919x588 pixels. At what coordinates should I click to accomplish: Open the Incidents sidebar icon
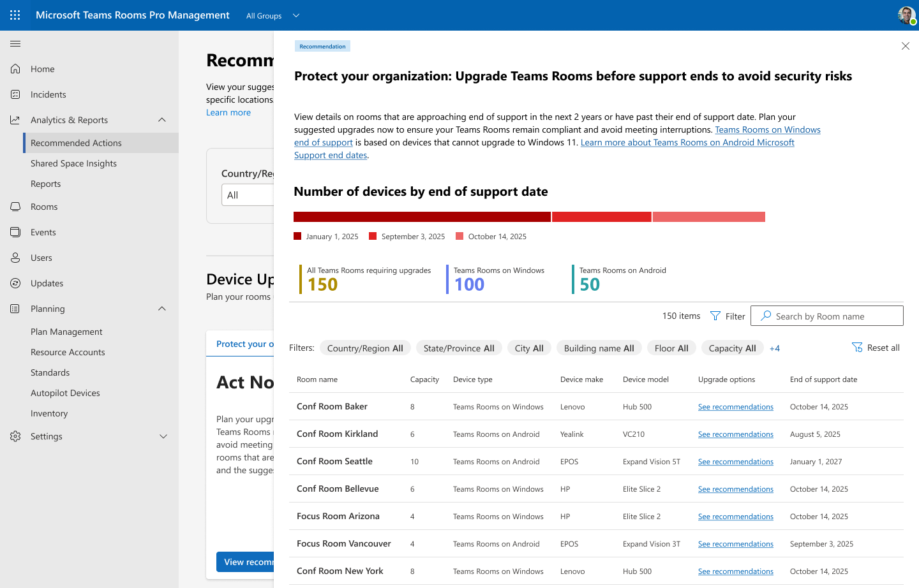pyautogui.click(x=15, y=94)
